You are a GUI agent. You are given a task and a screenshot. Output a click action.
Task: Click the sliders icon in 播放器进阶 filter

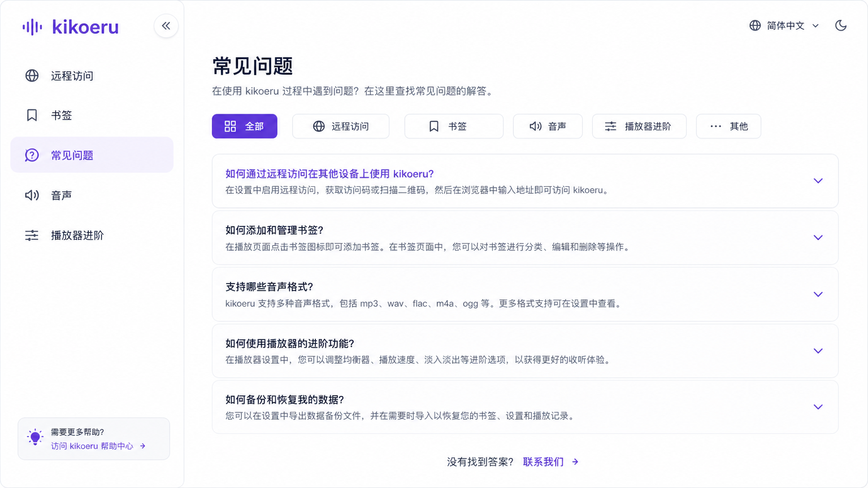610,127
